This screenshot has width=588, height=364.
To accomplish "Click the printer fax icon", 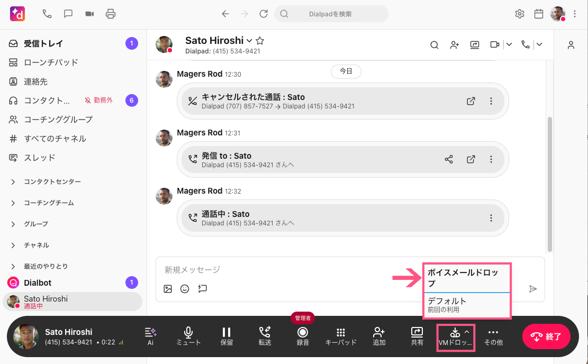I will [x=111, y=14].
